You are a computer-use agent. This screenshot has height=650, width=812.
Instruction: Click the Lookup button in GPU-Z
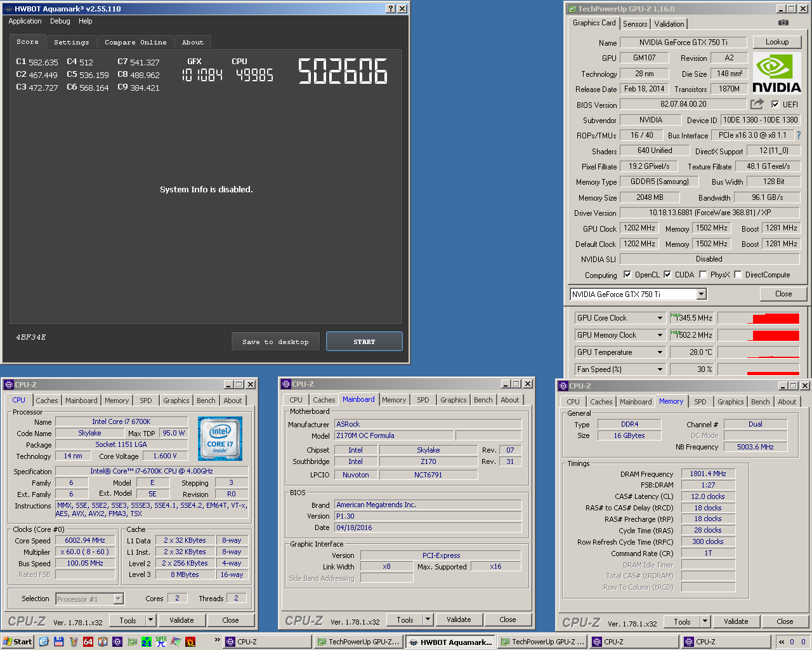tap(777, 42)
